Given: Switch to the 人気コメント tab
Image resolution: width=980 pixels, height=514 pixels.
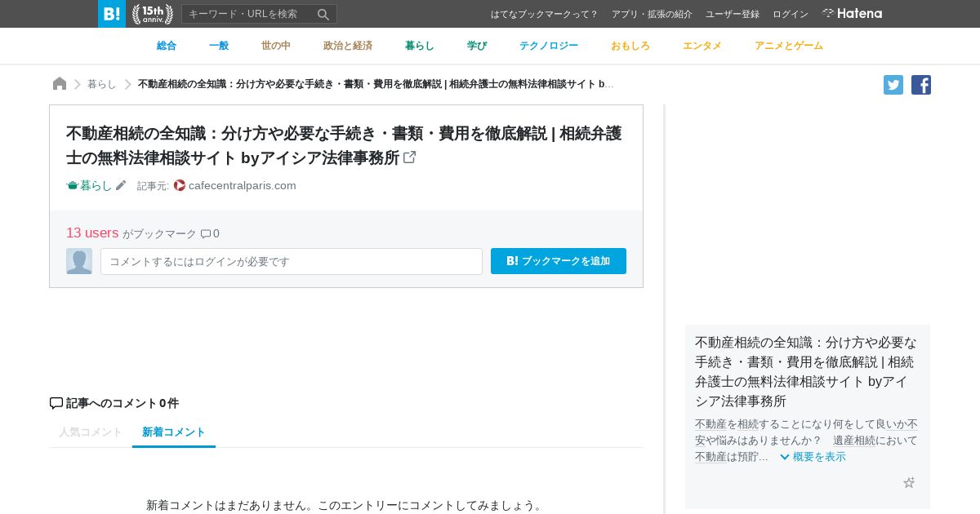Looking at the screenshot, I should 91,432.
